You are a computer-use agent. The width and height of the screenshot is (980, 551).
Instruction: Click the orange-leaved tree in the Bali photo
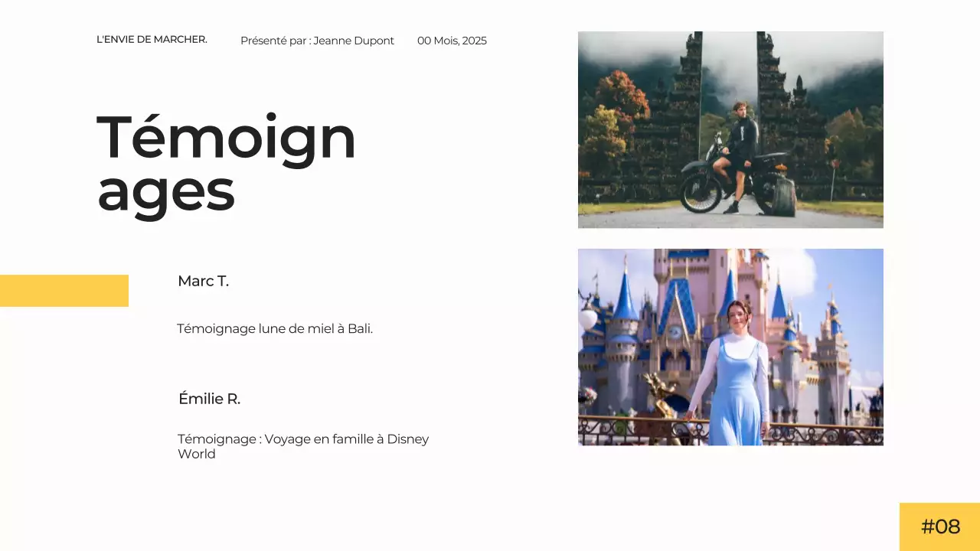620,96
